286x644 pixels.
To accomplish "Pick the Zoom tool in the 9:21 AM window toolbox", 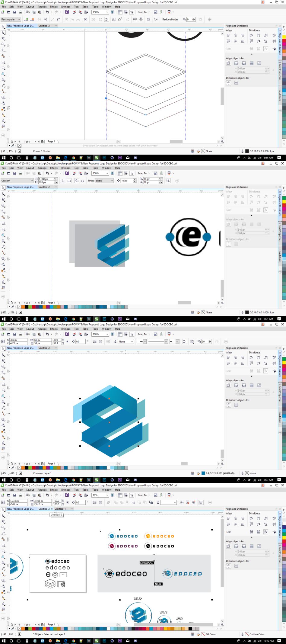I will 3,206.
